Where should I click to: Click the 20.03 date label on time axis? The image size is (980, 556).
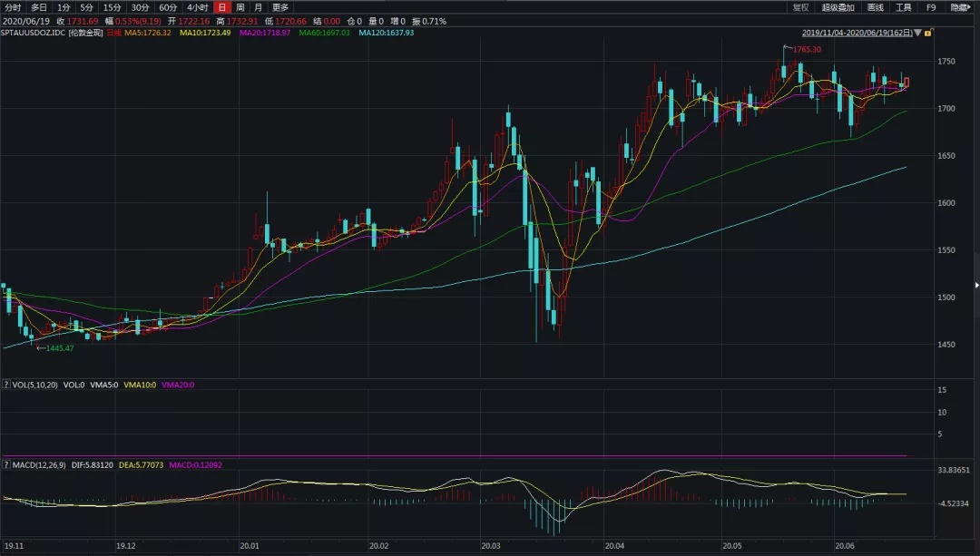coord(491,546)
